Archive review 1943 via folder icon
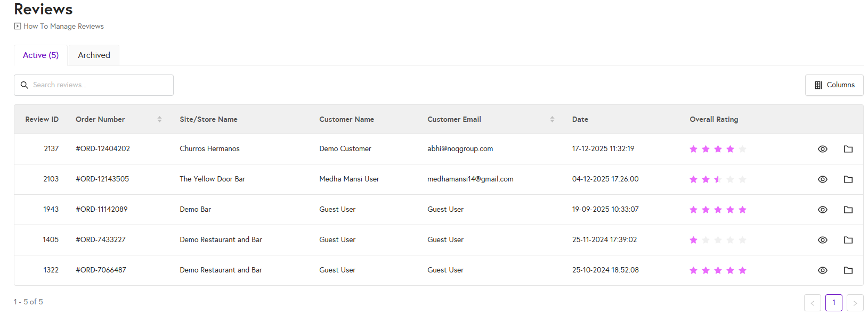 coord(848,210)
